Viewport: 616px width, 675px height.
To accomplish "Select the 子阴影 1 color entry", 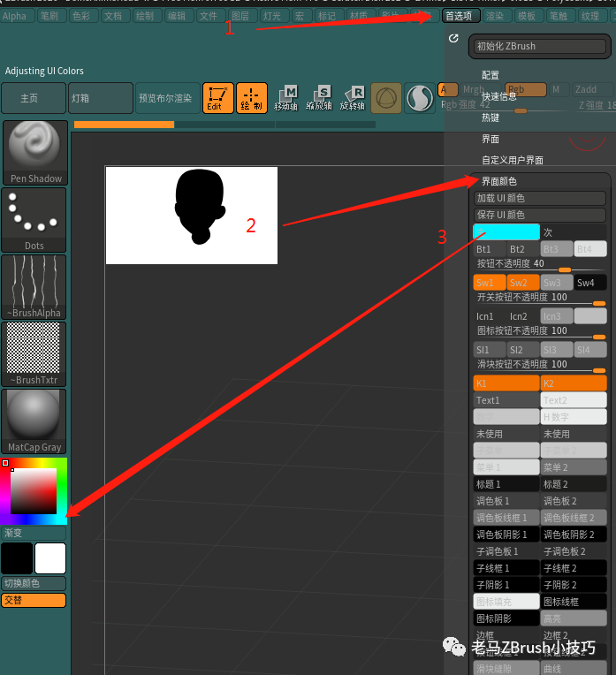I will (x=506, y=585).
